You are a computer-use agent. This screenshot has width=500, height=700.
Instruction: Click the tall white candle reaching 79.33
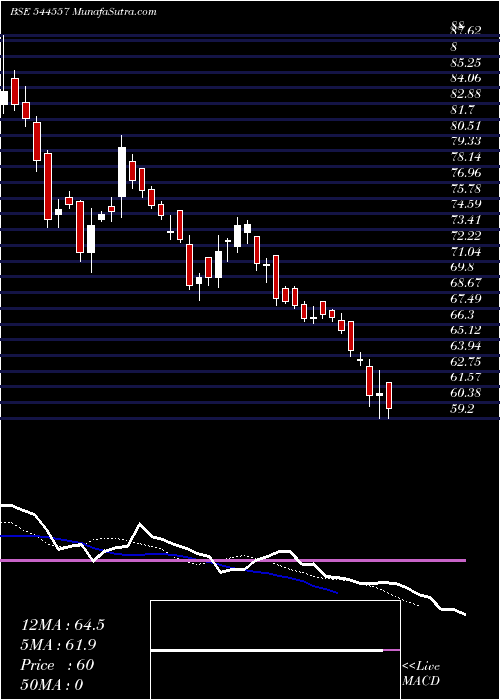pos(122,172)
